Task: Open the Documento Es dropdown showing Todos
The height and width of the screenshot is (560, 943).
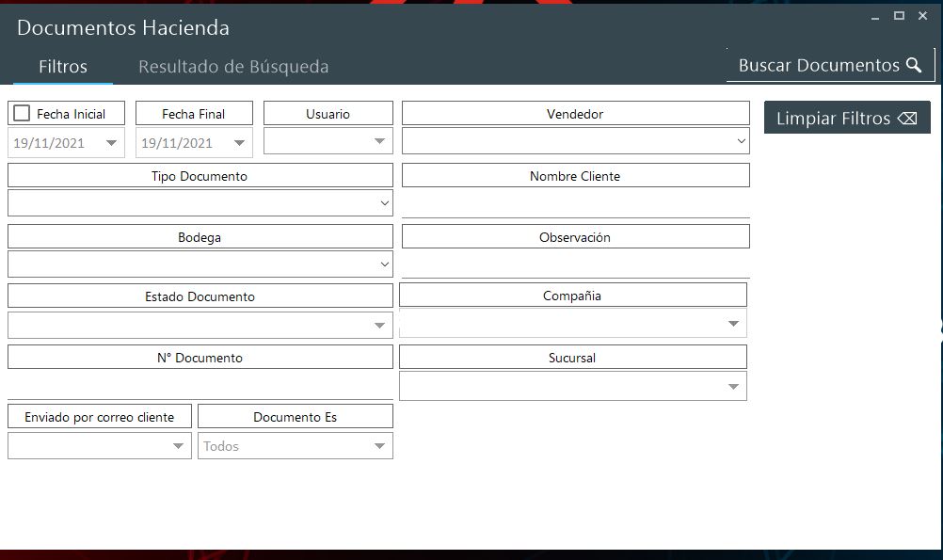Action: point(379,446)
